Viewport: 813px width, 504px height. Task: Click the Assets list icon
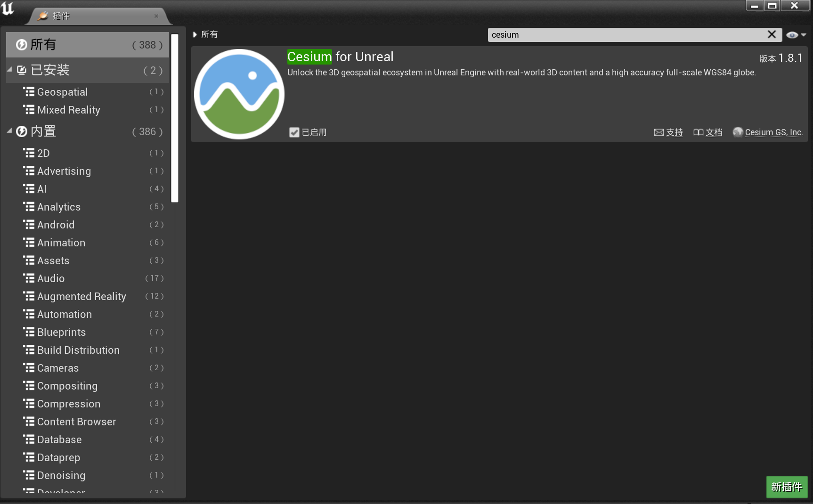[x=29, y=260]
